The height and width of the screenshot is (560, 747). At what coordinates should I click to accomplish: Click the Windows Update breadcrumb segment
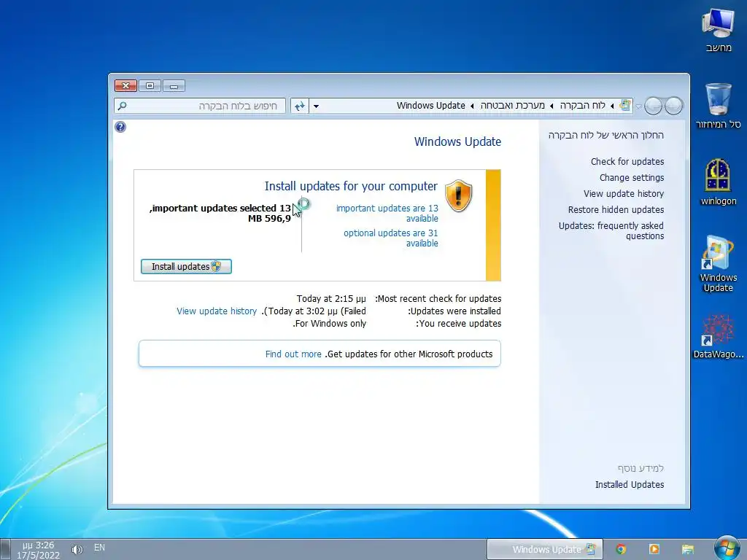click(x=430, y=105)
